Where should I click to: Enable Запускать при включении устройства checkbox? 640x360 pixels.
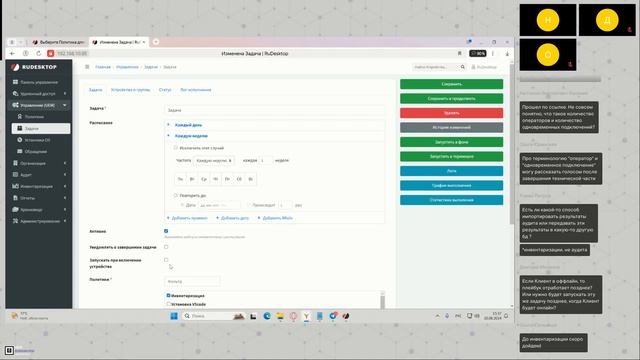coord(166,260)
